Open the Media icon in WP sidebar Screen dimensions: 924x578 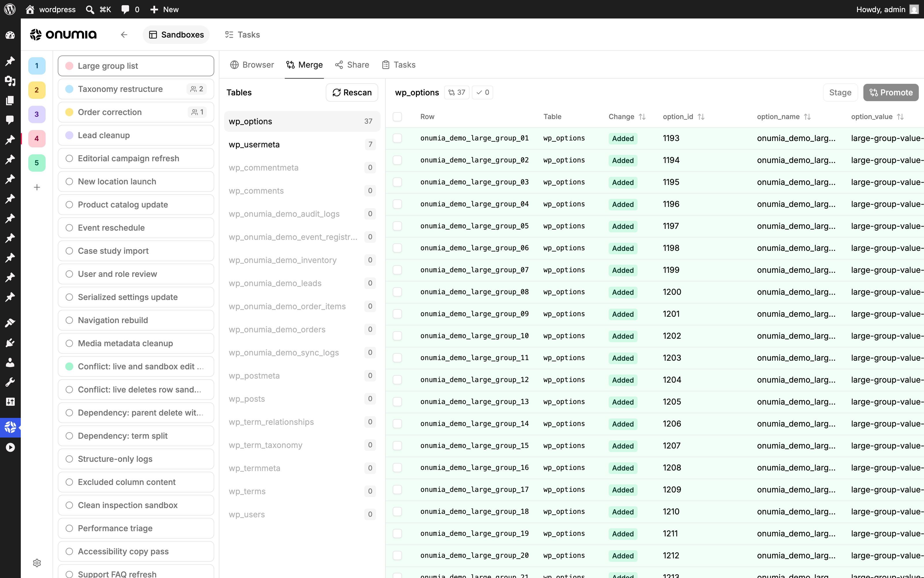click(x=10, y=81)
